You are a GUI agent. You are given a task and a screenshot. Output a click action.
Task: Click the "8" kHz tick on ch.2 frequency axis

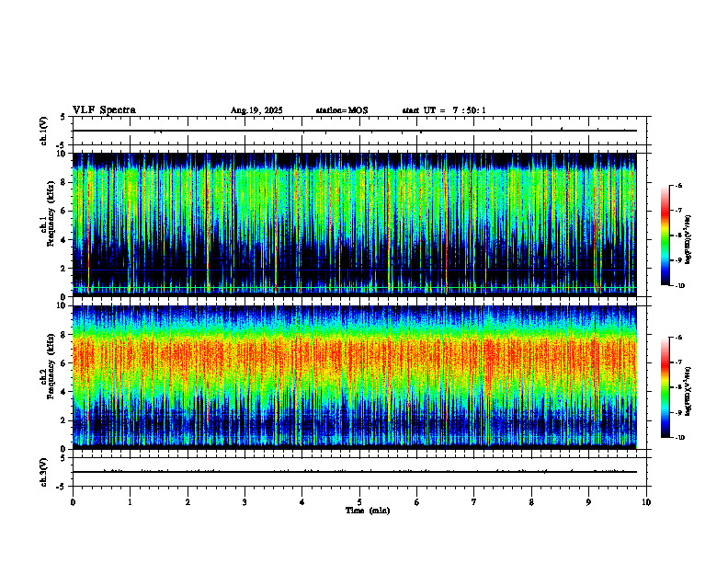point(65,335)
